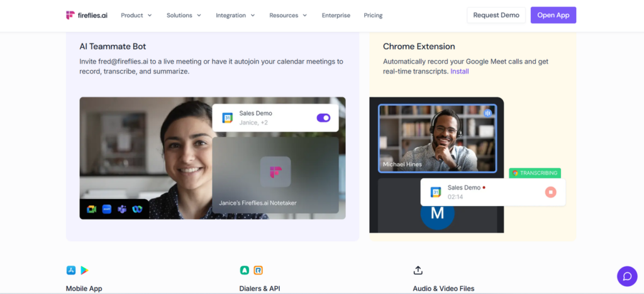Click the Janice, +2 attendees text

pos(253,122)
